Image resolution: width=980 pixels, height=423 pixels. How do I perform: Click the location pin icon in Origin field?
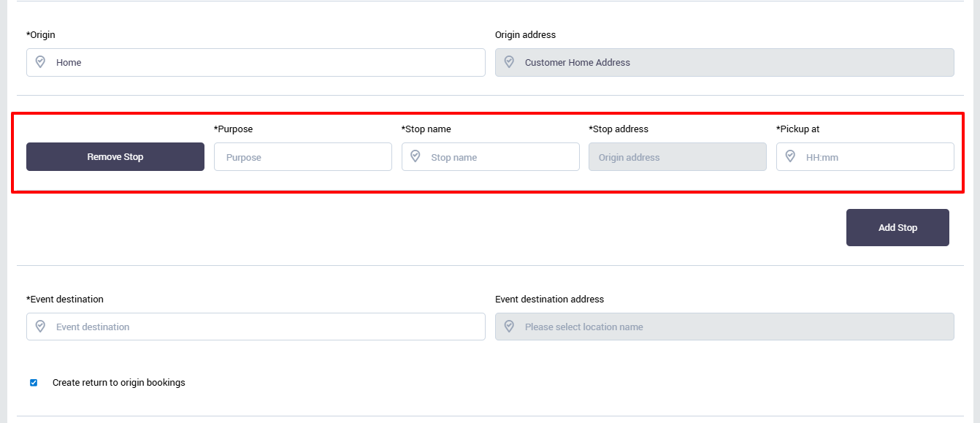41,62
